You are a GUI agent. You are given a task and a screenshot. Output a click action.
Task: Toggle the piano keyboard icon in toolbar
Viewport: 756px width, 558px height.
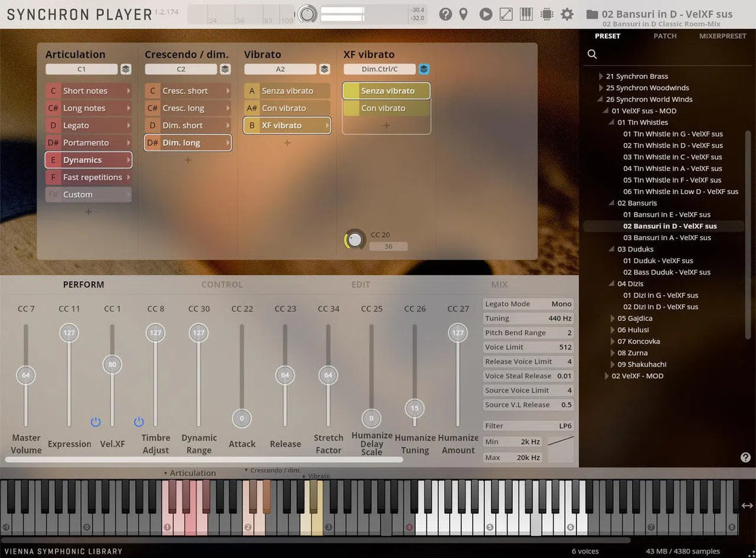click(526, 14)
